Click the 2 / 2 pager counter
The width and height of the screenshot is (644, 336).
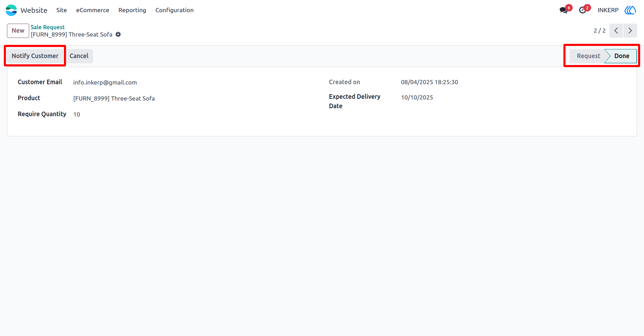click(600, 31)
